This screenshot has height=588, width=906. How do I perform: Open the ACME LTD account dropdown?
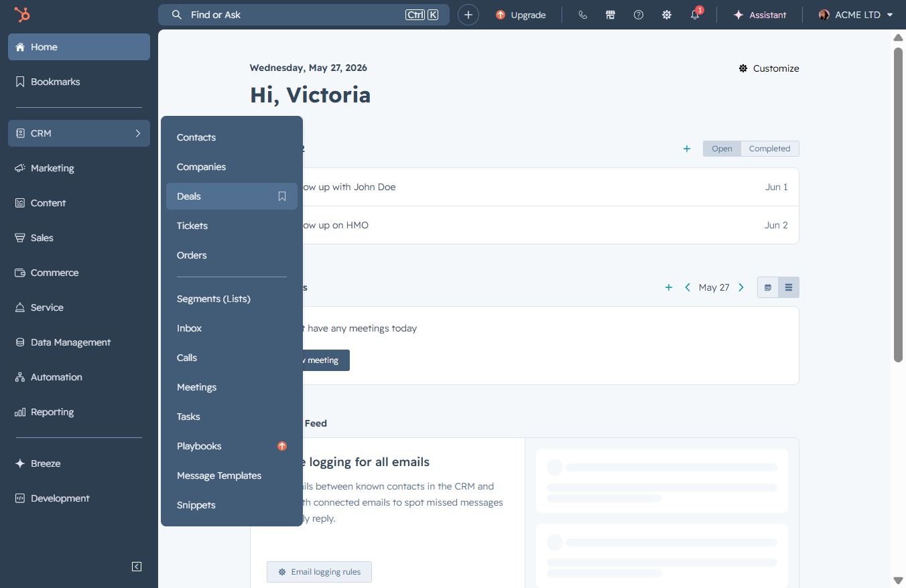click(856, 15)
